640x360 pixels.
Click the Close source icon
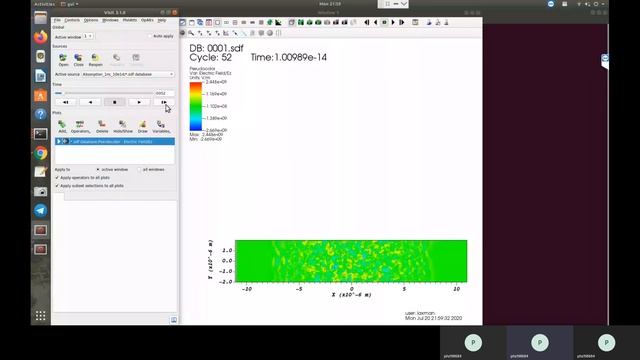point(78,60)
